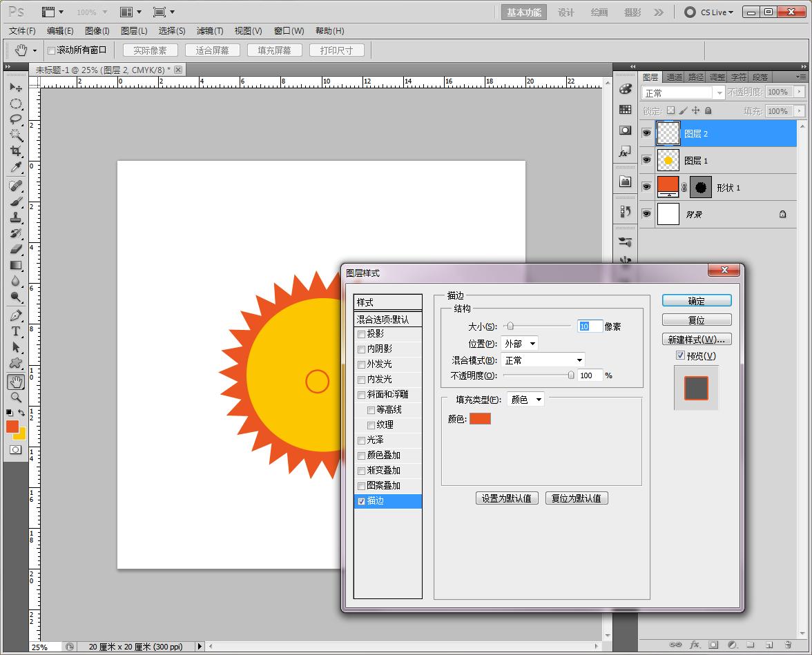Image resolution: width=812 pixels, height=655 pixels.
Task: Click the 新建样式 new style button
Action: point(696,340)
